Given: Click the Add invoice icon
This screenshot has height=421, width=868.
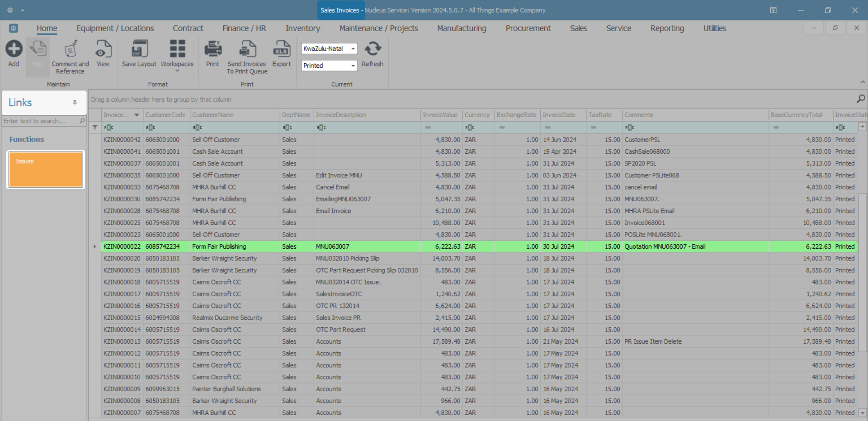Looking at the screenshot, I should coord(14,49).
